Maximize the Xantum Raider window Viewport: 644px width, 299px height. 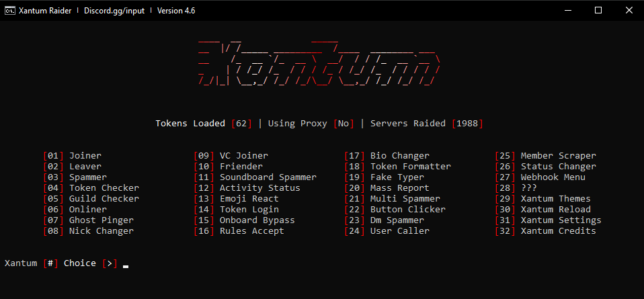click(598, 10)
